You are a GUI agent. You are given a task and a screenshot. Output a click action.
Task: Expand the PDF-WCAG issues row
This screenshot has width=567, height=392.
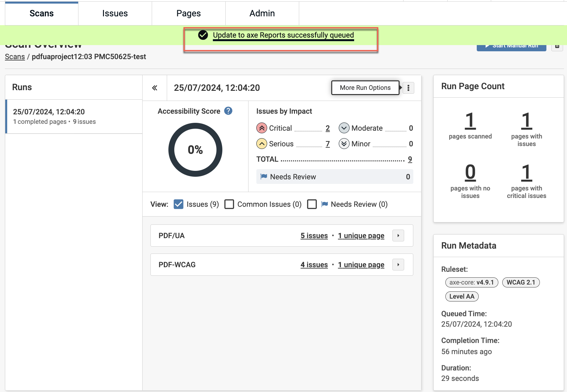pyautogui.click(x=398, y=265)
